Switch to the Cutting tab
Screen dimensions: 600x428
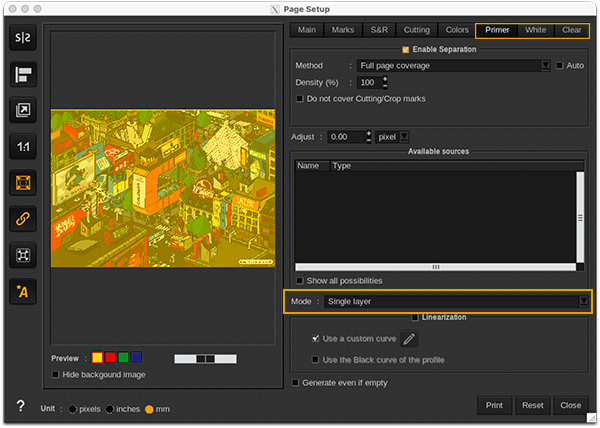[416, 30]
